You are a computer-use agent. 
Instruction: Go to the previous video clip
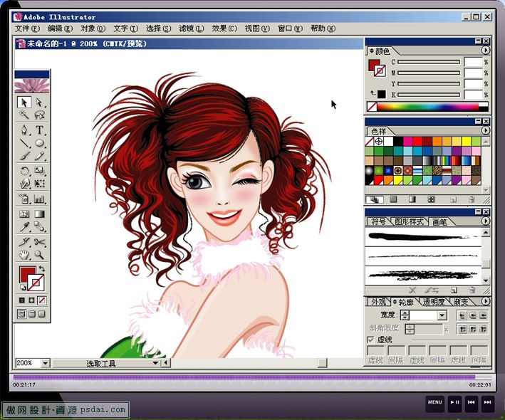point(472,404)
